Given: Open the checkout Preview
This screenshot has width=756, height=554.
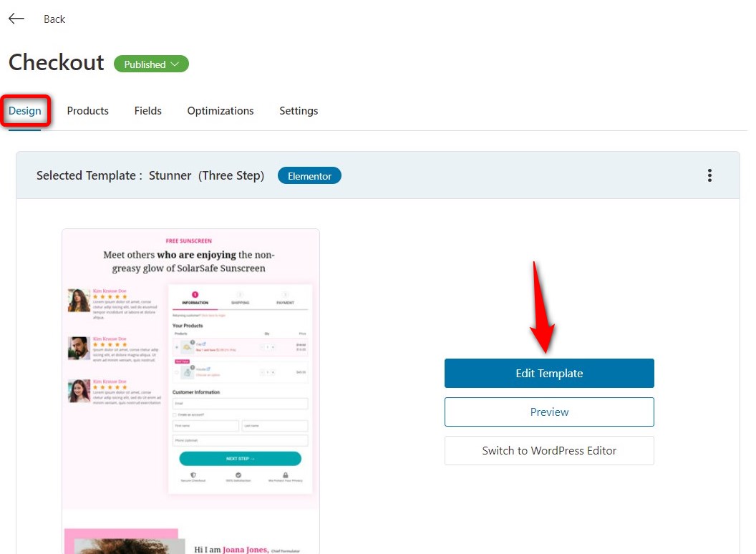Looking at the screenshot, I should (548, 412).
